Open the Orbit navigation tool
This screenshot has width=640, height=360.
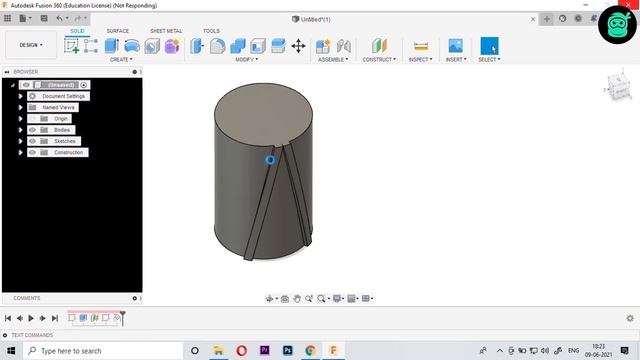point(269,299)
